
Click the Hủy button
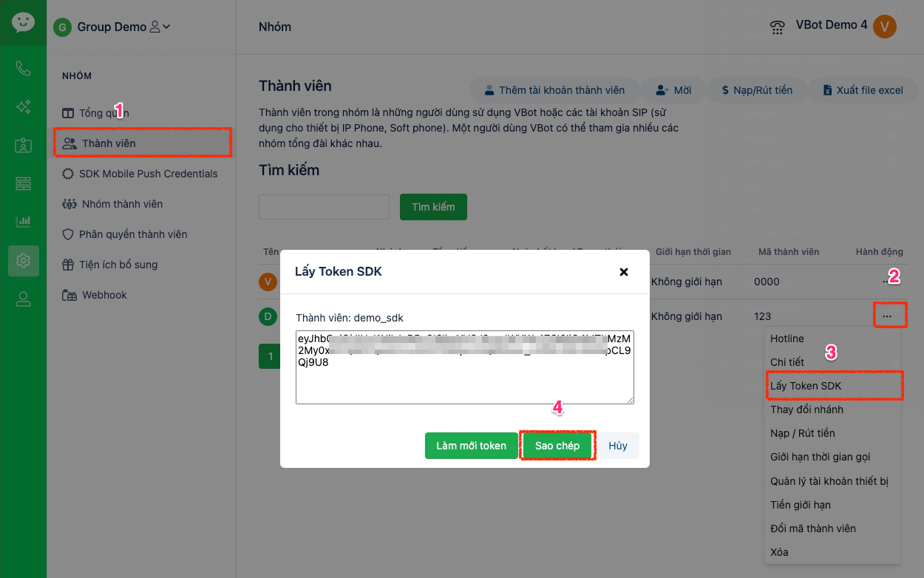point(617,446)
